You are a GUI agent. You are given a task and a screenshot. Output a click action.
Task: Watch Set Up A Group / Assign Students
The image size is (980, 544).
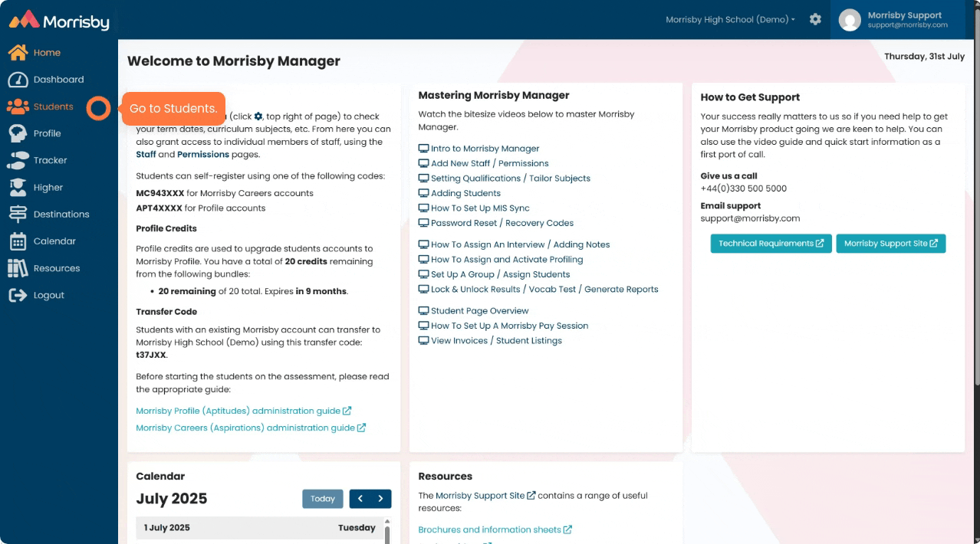pos(501,274)
